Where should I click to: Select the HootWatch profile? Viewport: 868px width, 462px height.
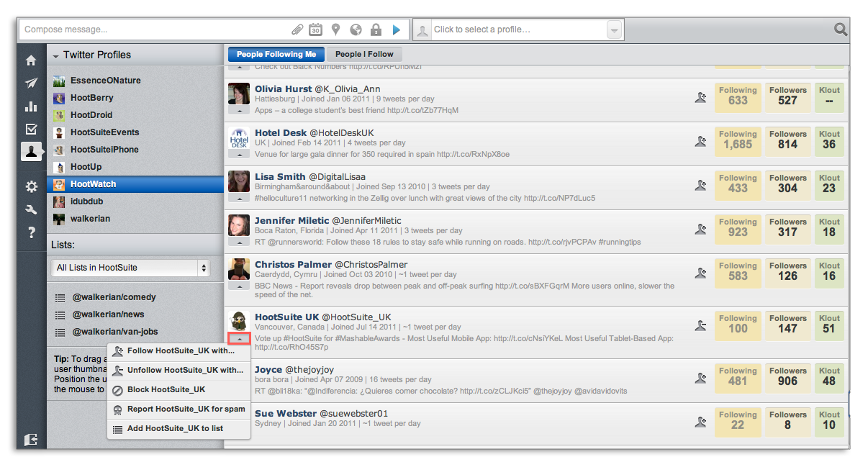click(x=135, y=184)
